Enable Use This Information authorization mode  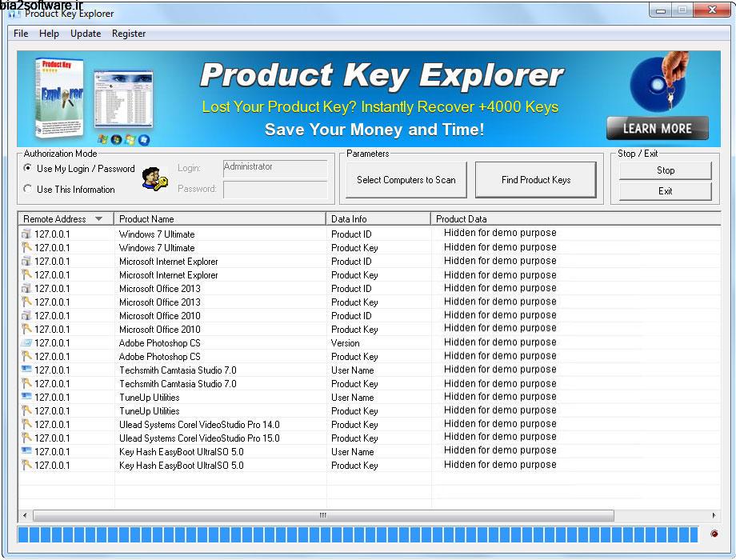point(26,189)
